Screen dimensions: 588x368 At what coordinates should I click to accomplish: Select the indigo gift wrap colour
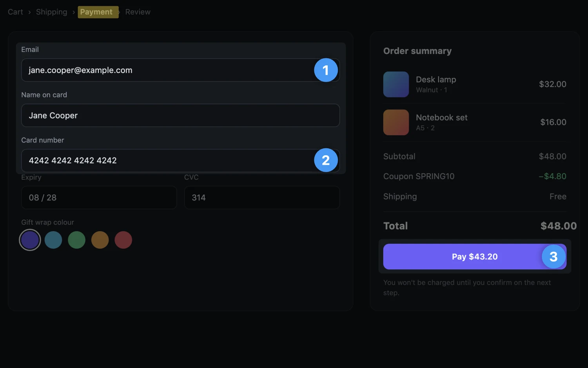(x=30, y=240)
